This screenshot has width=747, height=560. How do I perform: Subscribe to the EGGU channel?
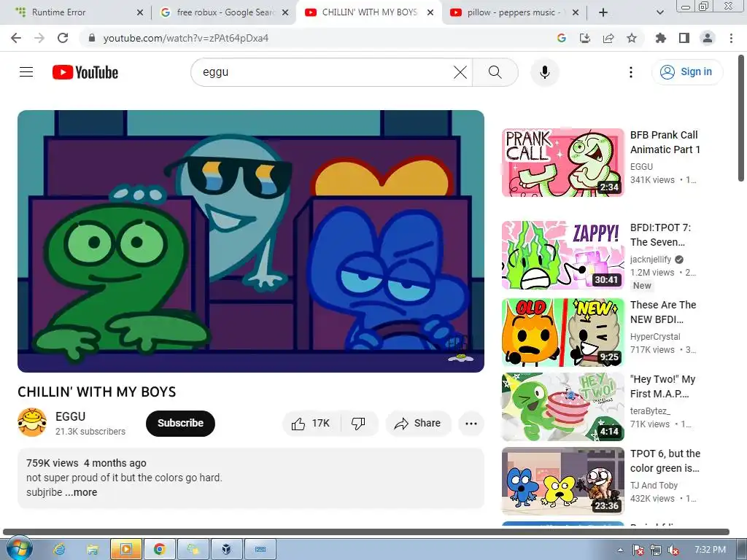tap(180, 424)
